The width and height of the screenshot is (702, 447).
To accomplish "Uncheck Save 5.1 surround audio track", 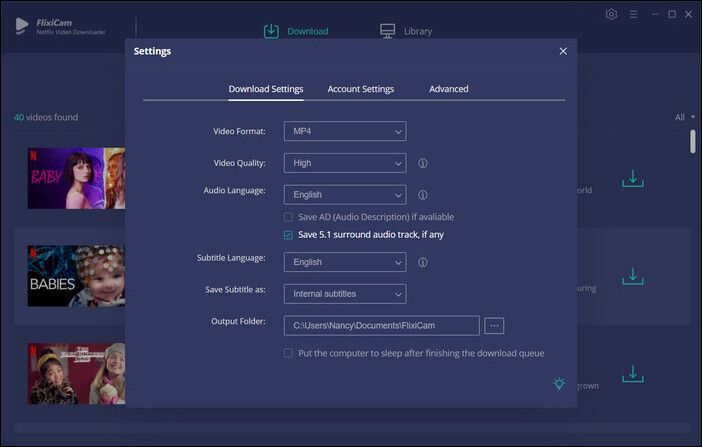I will [289, 235].
